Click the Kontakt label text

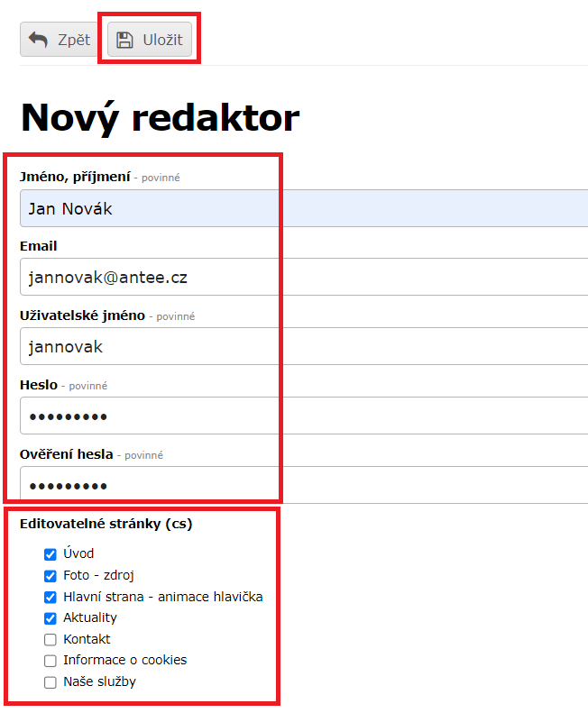click(87, 639)
